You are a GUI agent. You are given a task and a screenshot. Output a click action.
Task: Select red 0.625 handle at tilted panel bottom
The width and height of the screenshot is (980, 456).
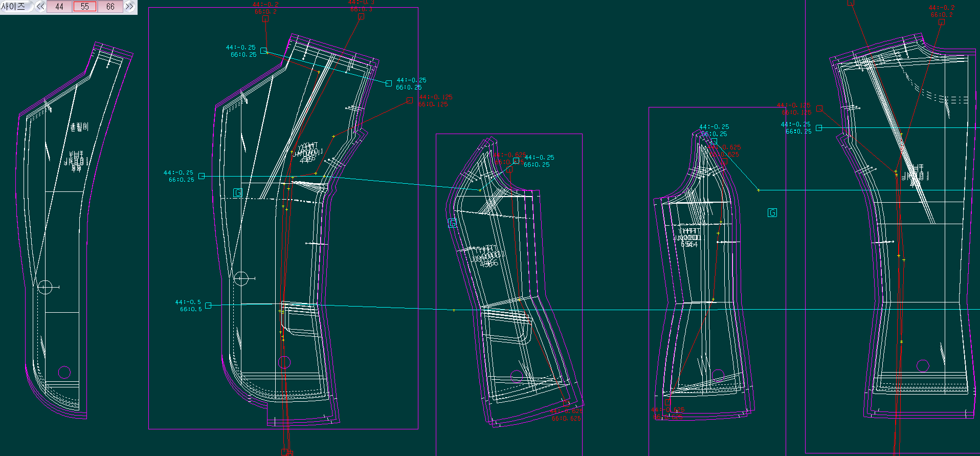coord(566,405)
